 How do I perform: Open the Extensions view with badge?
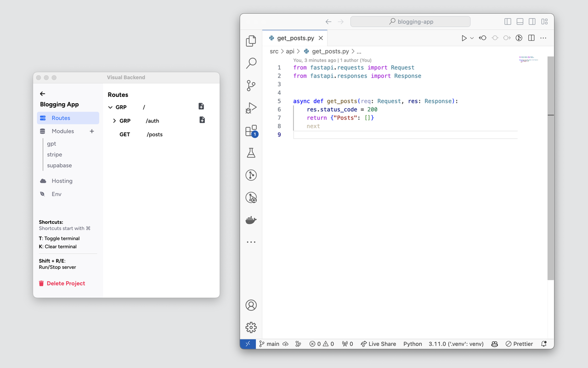251,130
